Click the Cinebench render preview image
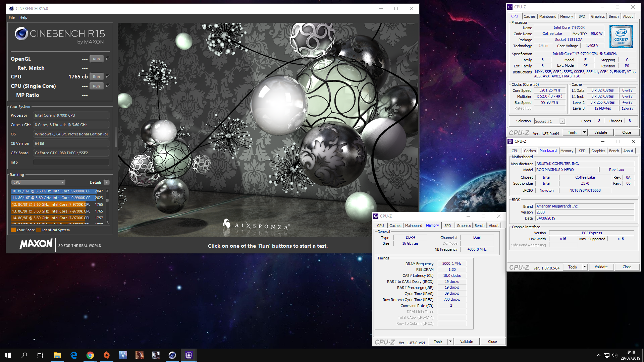The image size is (644, 362). pyautogui.click(x=268, y=130)
